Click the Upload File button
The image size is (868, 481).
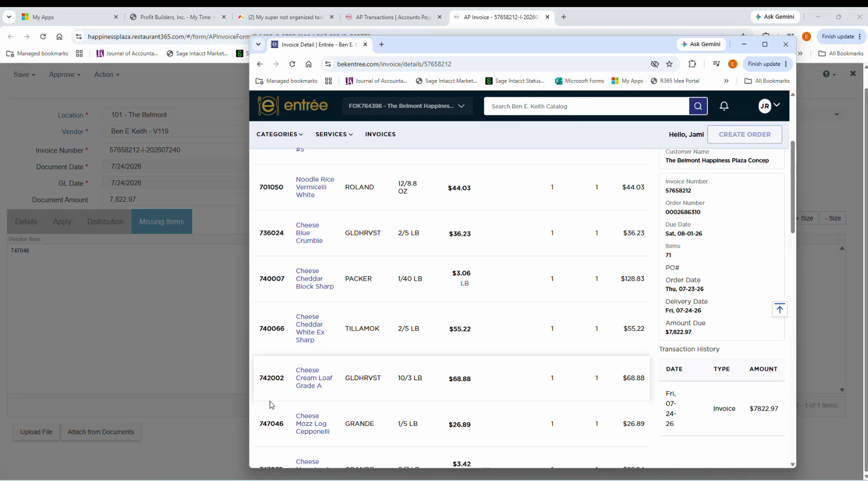(36, 432)
